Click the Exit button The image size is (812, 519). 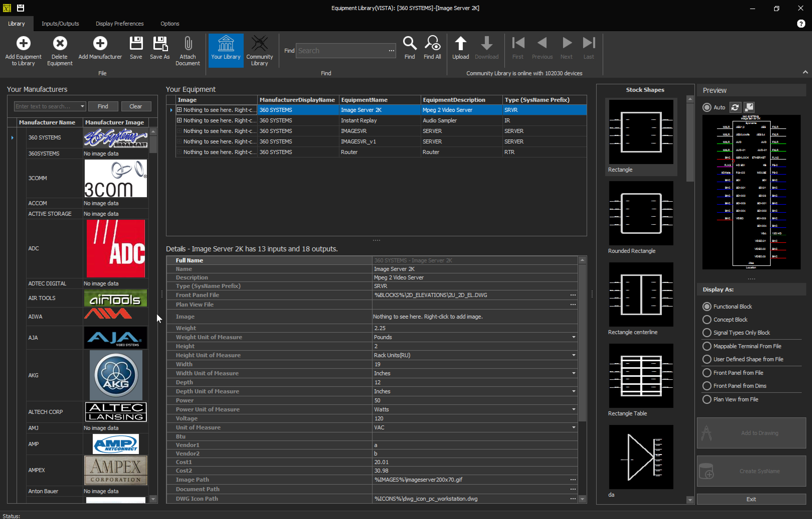pyautogui.click(x=751, y=499)
